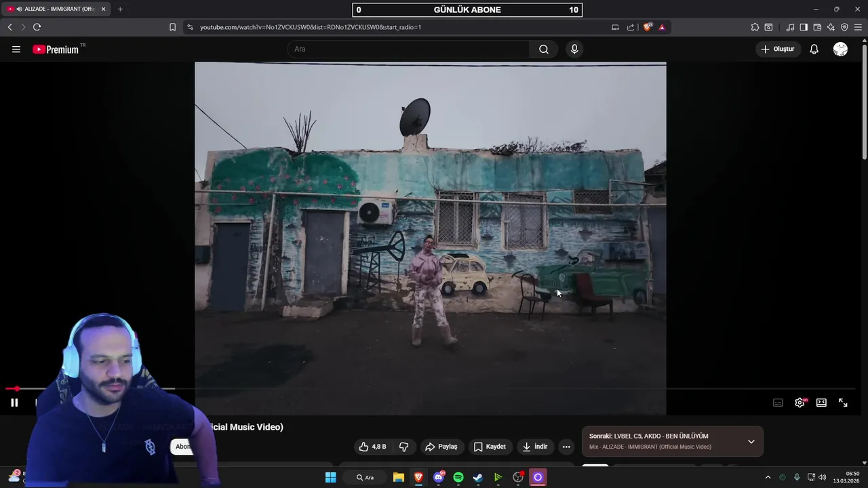The width and height of the screenshot is (868, 488).
Task: Open more actions three-dot menu
Action: click(x=566, y=447)
